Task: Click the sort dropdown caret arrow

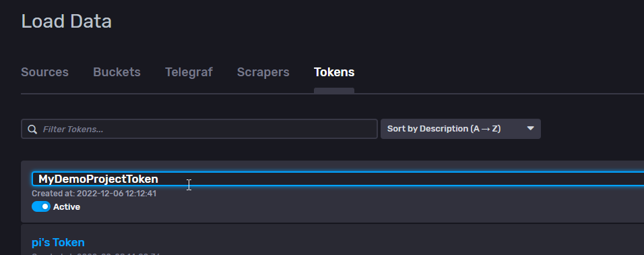Action: pyautogui.click(x=530, y=129)
